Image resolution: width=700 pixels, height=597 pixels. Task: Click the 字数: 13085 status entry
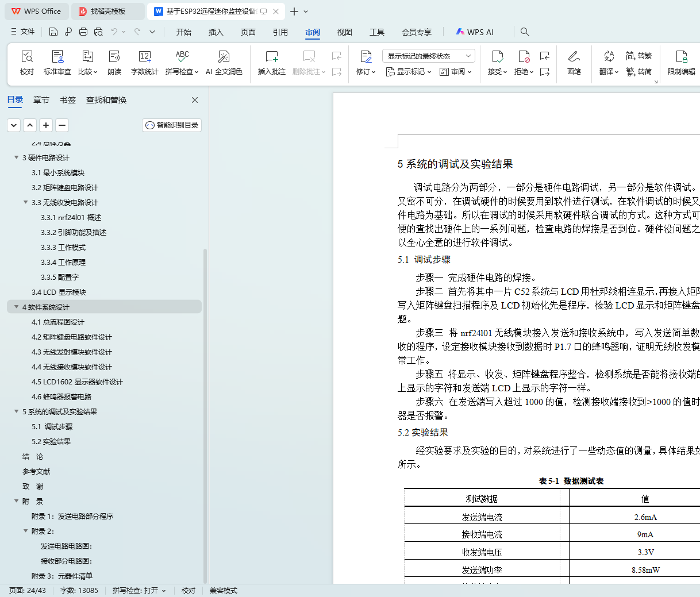point(79,591)
